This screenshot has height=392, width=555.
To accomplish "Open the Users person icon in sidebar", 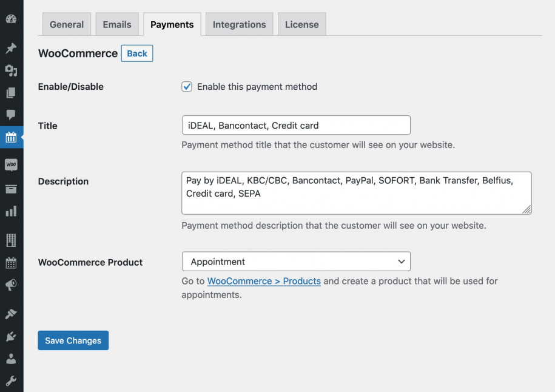I will 12,359.
